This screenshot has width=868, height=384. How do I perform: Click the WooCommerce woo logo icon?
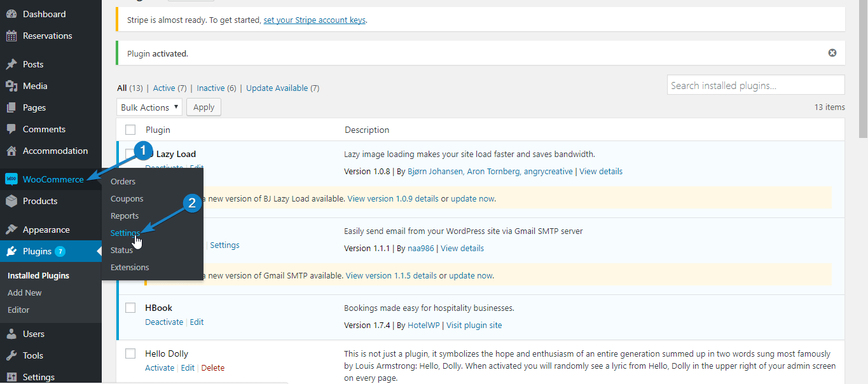(11, 179)
